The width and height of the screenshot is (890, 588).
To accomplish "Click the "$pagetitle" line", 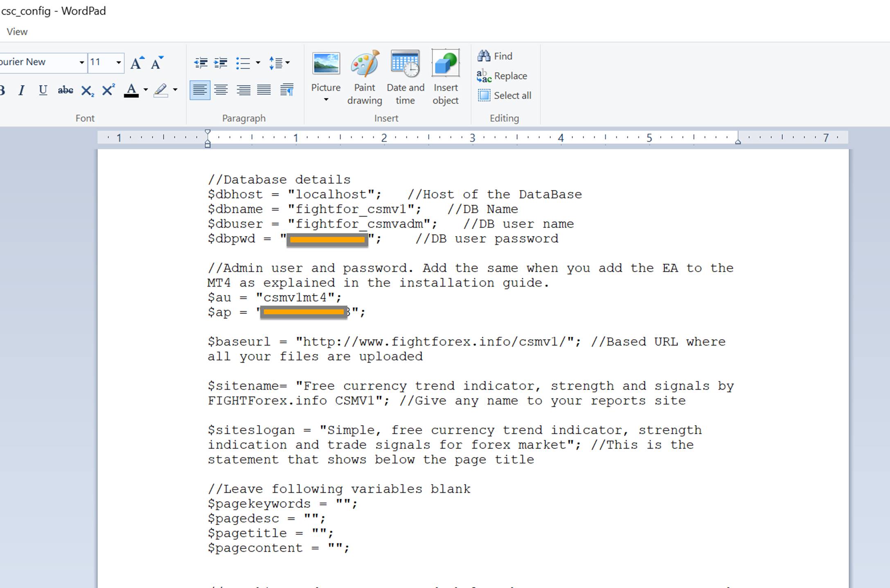I will point(270,533).
